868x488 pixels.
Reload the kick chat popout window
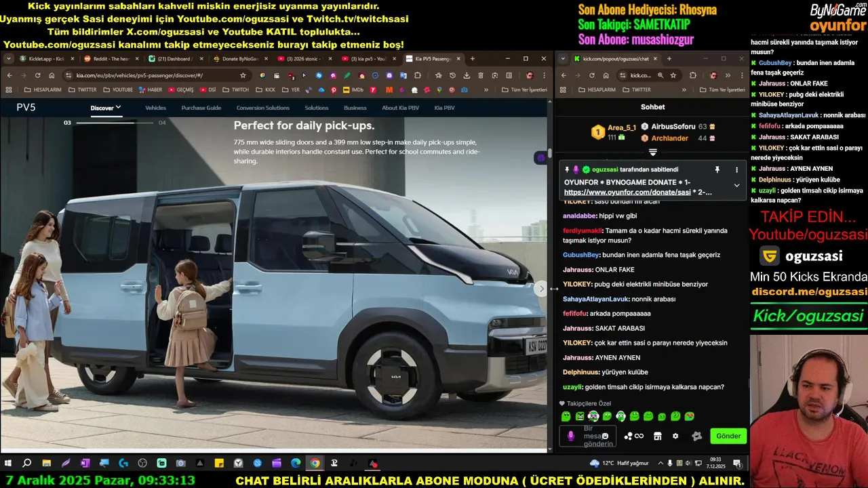592,75
